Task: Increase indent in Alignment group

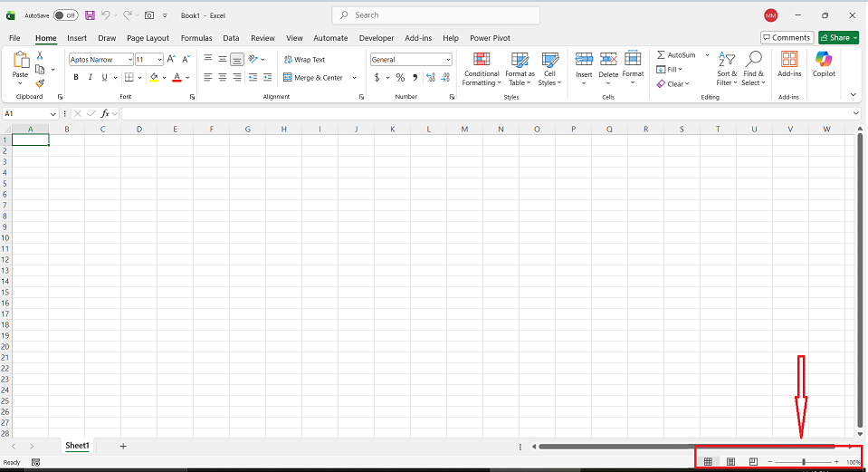Action: coord(267,78)
